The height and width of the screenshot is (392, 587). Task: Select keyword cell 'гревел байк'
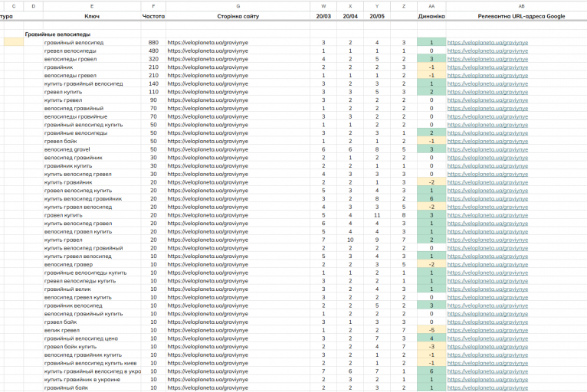[92, 142]
